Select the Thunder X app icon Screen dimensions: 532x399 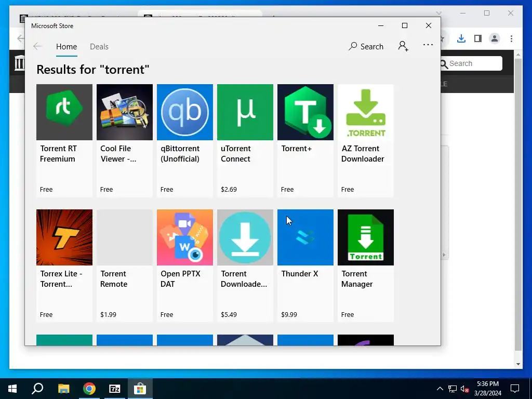[305, 237]
